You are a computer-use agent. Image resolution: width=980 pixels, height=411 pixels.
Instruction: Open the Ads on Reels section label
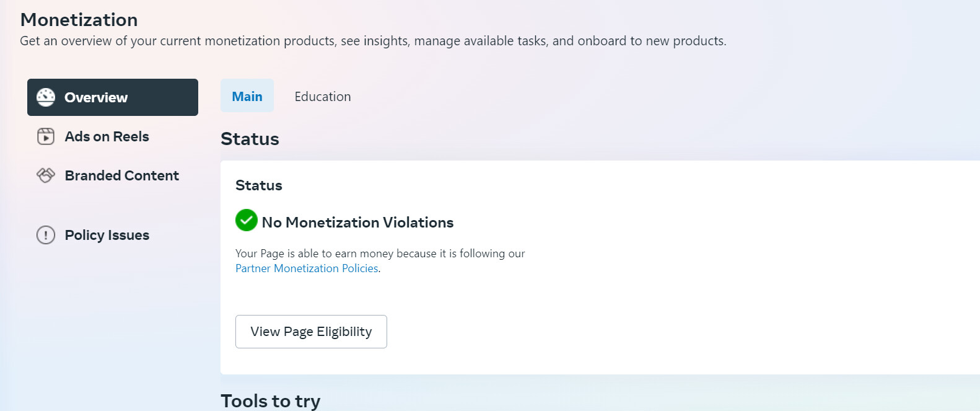pyautogui.click(x=107, y=136)
